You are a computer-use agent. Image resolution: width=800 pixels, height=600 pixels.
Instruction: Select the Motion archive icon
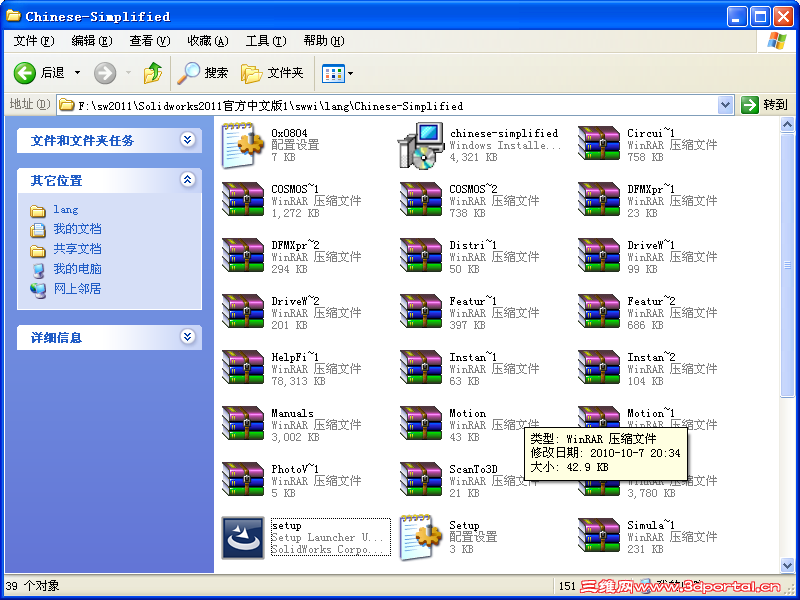421,424
